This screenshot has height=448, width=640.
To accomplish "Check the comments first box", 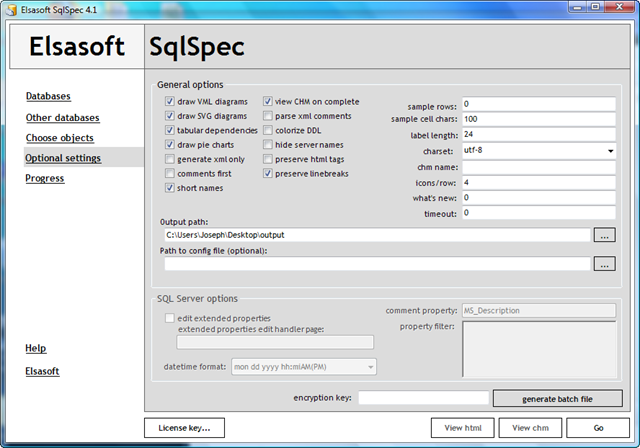I will tap(170, 173).
